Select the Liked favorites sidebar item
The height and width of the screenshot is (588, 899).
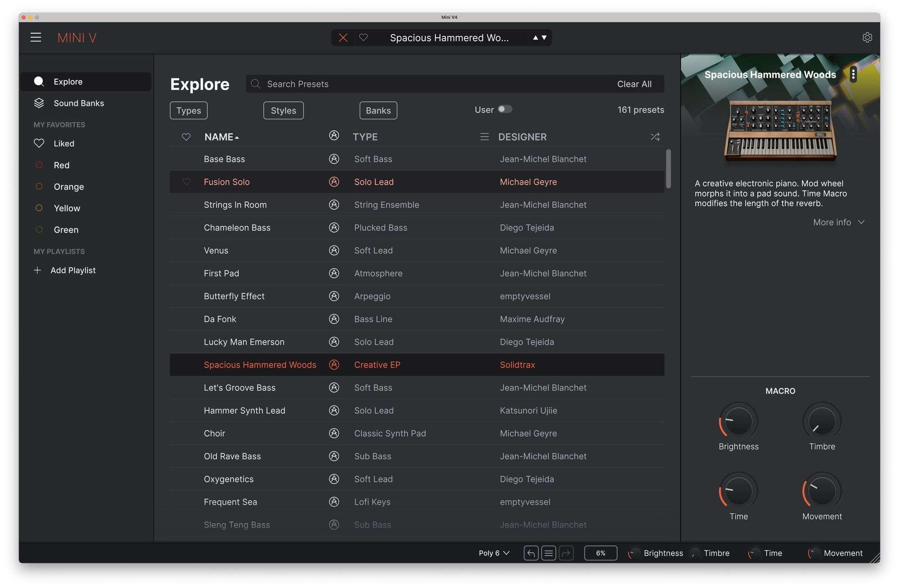click(64, 144)
